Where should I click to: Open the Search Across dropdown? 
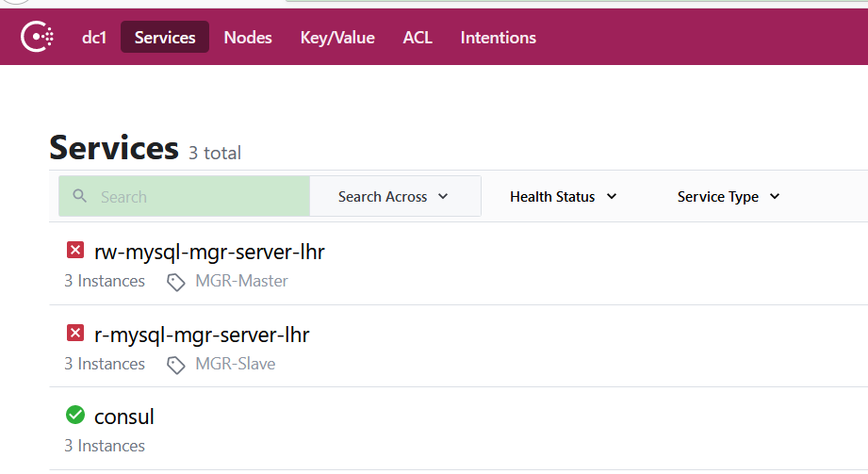(x=394, y=197)
